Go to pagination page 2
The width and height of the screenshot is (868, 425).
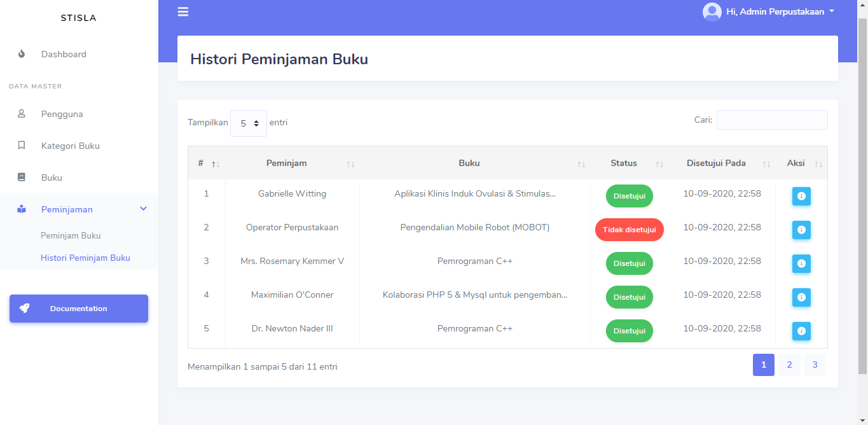pos(789,365)
